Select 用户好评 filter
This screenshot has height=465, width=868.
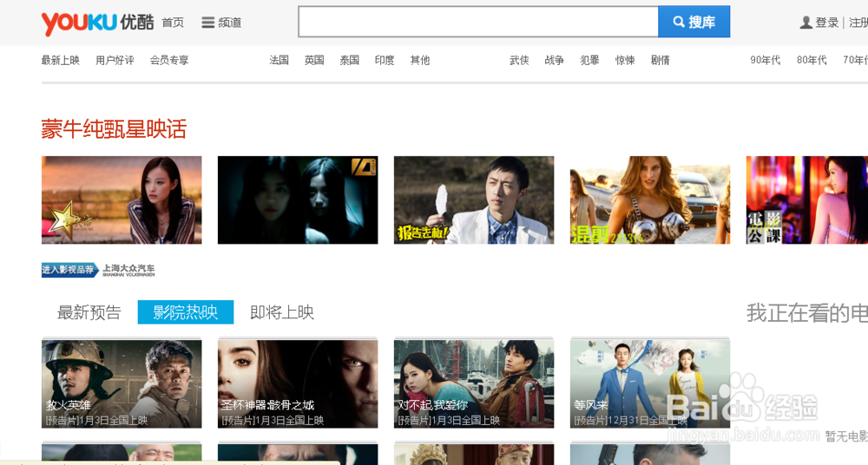coord(115,60)
